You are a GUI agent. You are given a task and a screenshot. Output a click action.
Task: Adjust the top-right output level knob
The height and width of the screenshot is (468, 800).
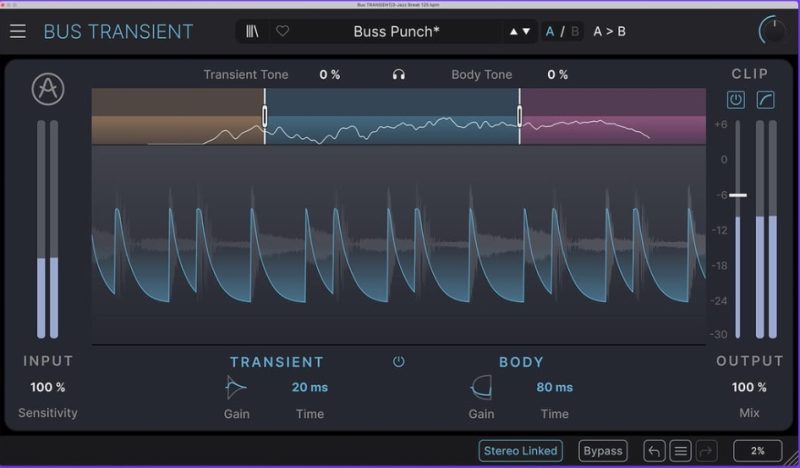pos(773,31)
